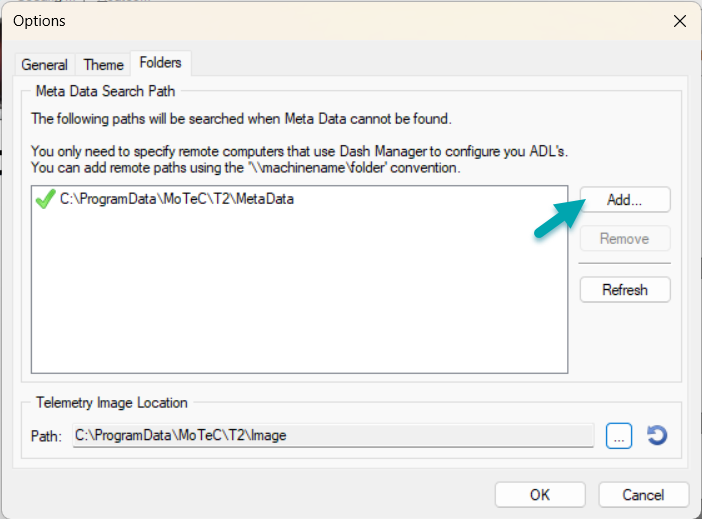The height and width of the screenshot is (519, 702).
Task: Close the Options dialog with the X
Action: [680, 21]
